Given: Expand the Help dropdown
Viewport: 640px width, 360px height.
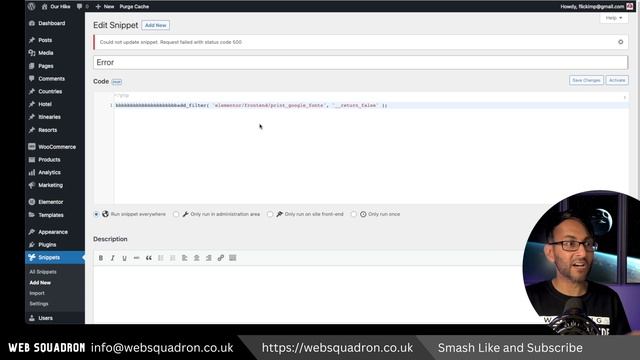Looking at the screenshot, I should [614, 18].
